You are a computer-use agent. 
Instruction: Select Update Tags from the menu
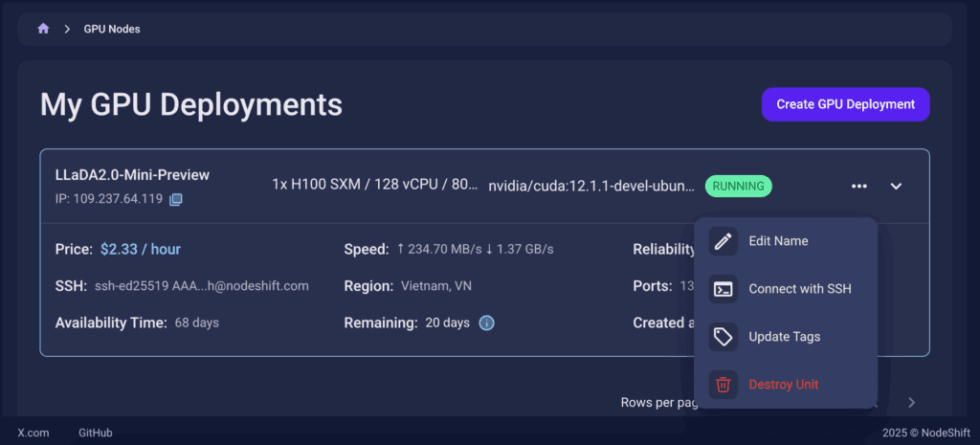(784, 337)
